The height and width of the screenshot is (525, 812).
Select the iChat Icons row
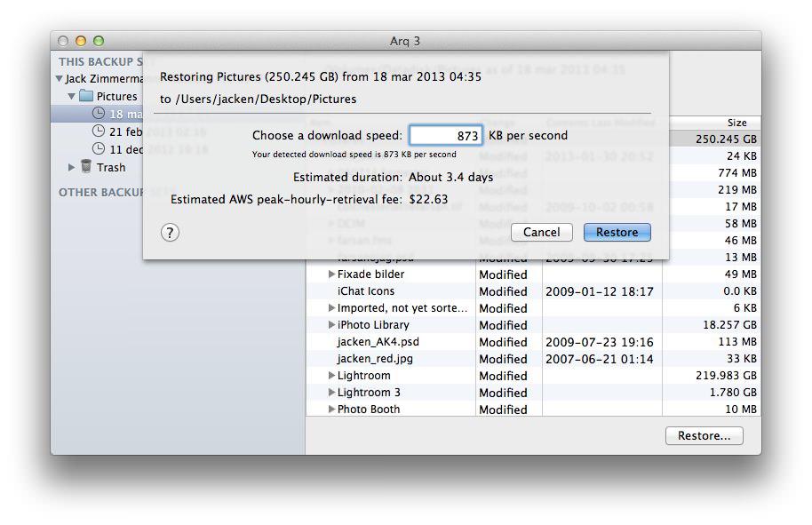click(533, 291)
